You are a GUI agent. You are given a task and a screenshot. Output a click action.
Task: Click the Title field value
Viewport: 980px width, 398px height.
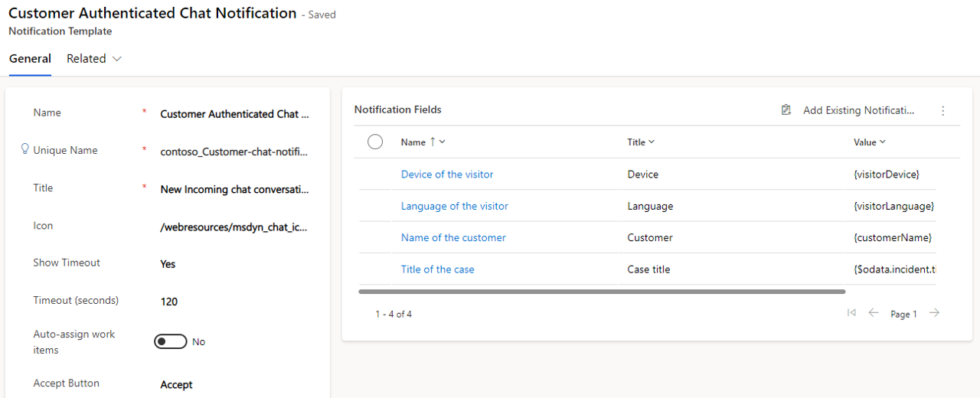[x=235, y=189]
